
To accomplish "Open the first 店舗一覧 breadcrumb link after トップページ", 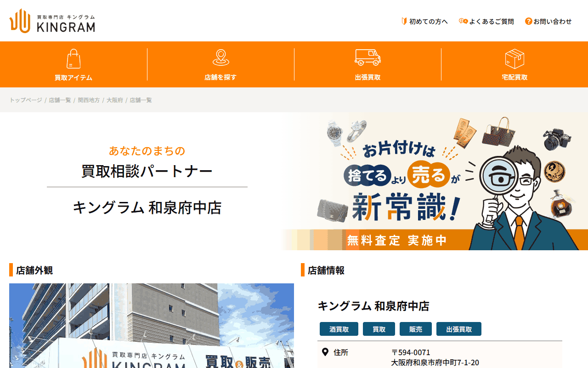I will [x=60, y=100].
